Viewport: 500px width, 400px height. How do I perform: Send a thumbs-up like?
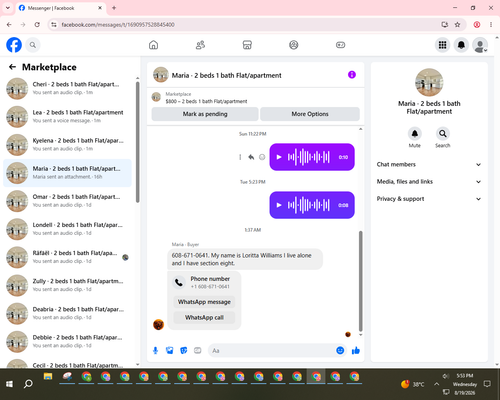[x=356, y=350]
